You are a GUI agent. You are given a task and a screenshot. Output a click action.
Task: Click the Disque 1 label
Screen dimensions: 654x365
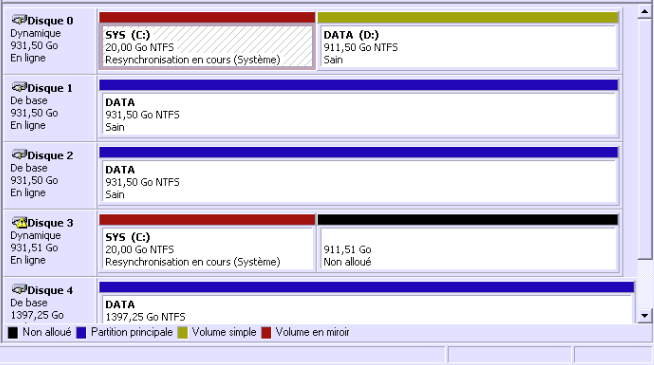click(50, 88)
